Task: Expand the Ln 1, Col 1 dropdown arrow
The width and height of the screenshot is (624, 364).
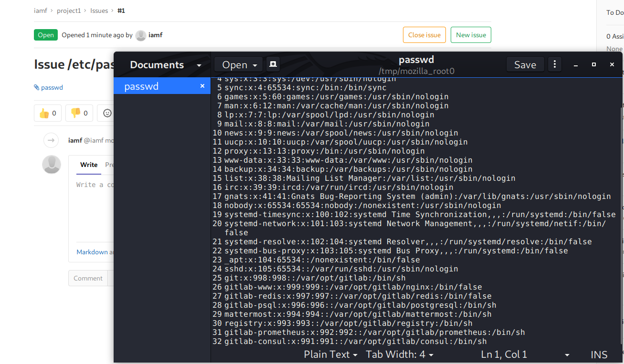Action: click(567, 355)
